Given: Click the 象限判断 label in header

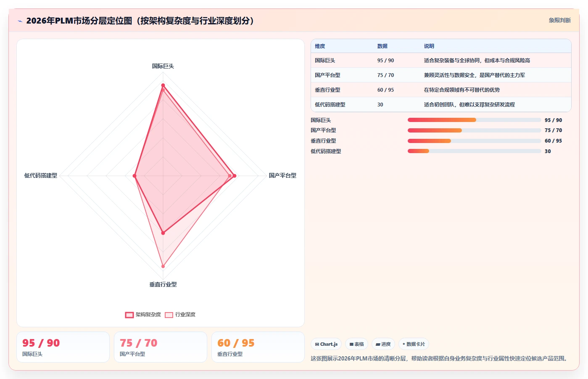Looking at the screenshot, I should point(559,20).
